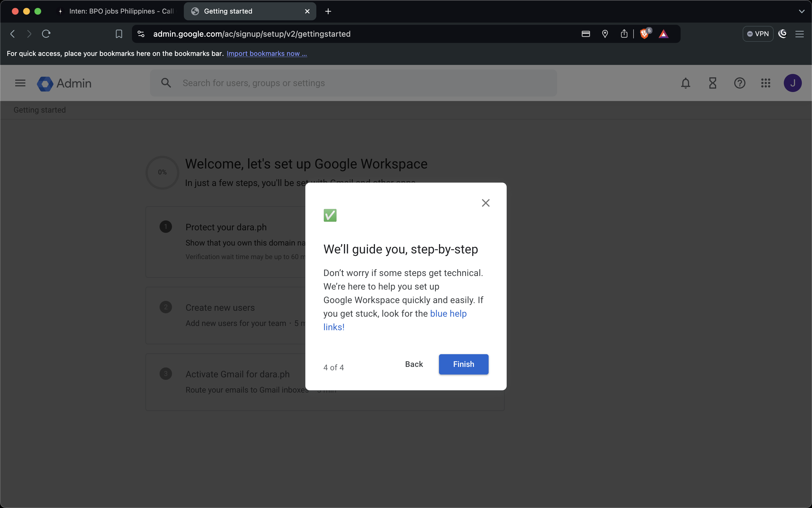
Task: Reload the current page
Action: pyautogui.click(x=46, y=34)
